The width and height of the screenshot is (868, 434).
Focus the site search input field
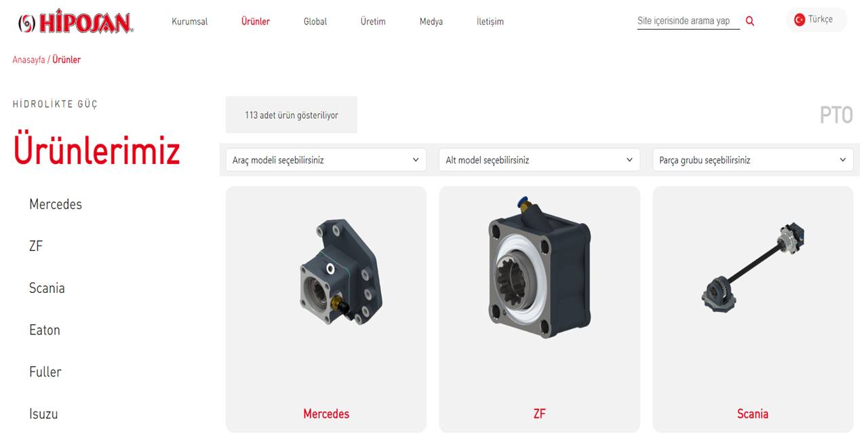(x=688, y=21)
